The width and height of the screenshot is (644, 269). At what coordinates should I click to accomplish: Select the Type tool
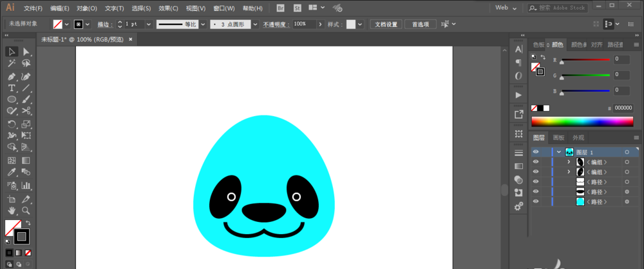pyautogui.click(x=12, y=88)
